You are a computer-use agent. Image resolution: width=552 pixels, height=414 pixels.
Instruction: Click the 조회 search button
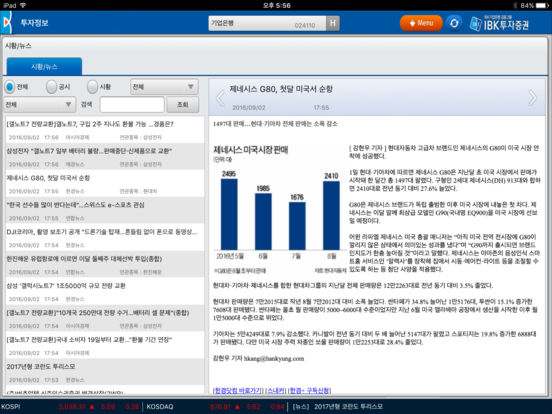tap(183, 105)
